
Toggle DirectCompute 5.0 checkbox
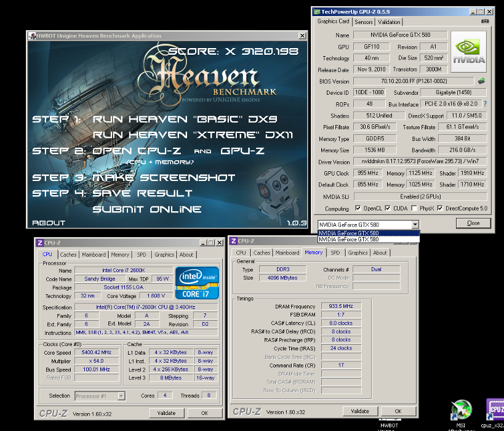click(x=440, y=208)
